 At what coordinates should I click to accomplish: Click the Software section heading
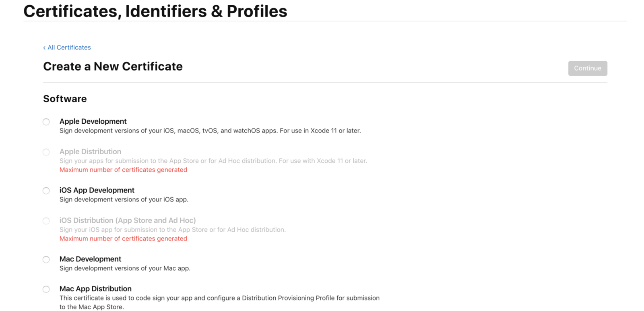tap(65, 99)
